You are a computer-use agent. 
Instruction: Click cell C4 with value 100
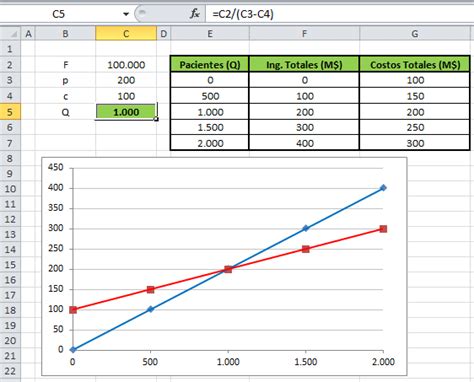(126, 96)
